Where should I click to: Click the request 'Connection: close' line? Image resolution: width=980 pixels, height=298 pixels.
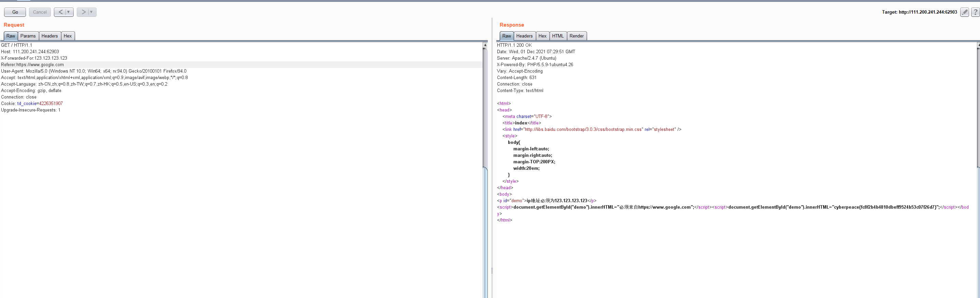19,97
